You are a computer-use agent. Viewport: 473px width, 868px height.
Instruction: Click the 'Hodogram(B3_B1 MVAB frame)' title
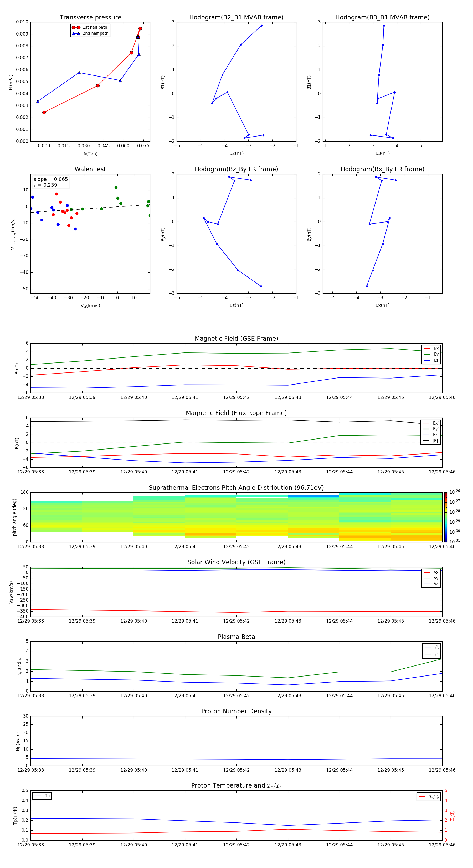[382, 17]
